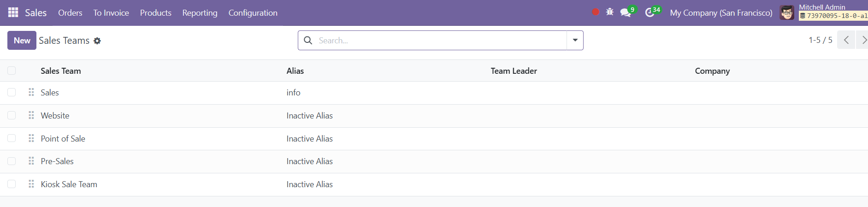The image size is (868, 207).
Task: Open the Reporting menu
Action: coord(200,13)
